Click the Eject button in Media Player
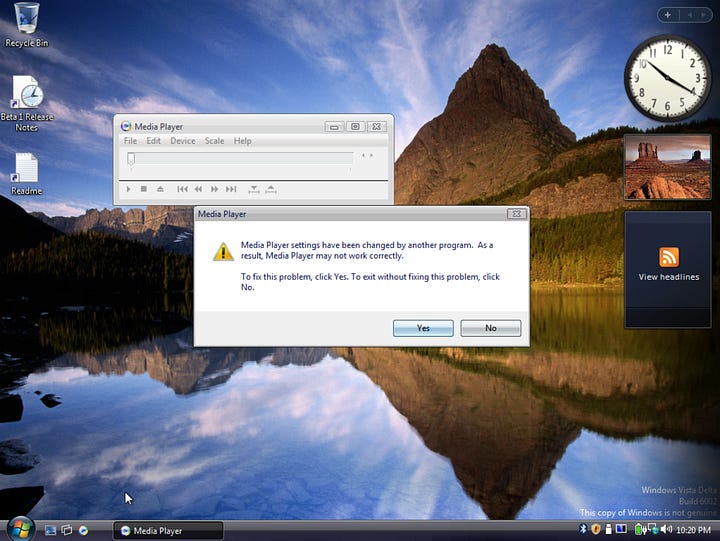Screen dimensions: 720x541 (x=160, y=189)
